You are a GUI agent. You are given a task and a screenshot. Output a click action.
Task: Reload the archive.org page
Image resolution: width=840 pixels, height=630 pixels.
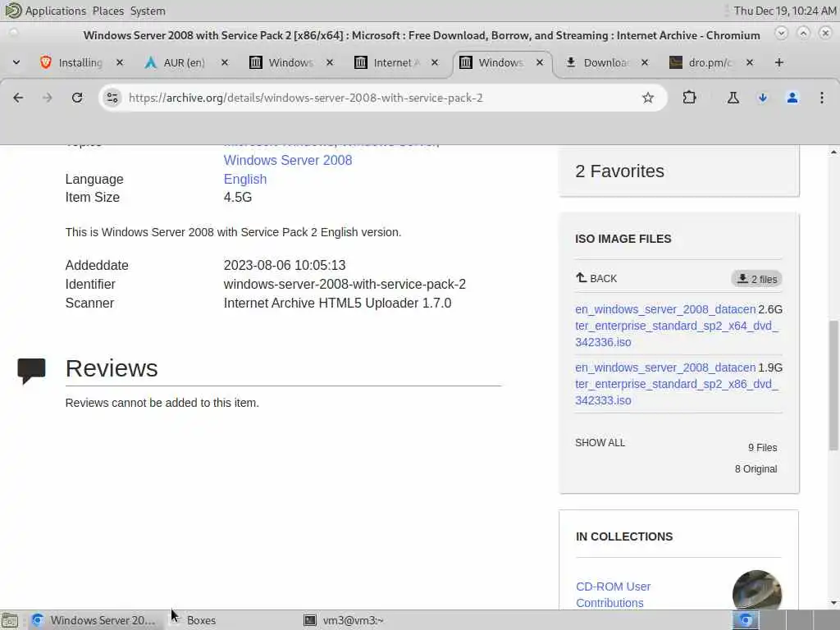(77, 98)
